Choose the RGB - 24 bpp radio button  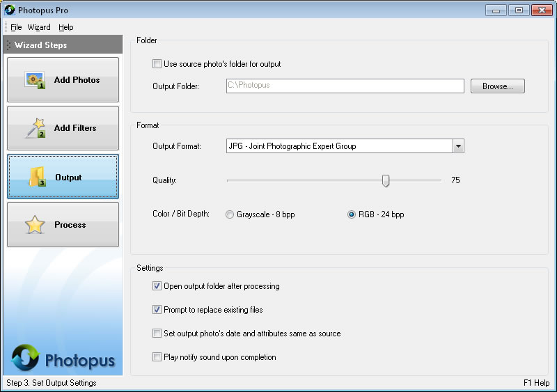tap(352, 214)
